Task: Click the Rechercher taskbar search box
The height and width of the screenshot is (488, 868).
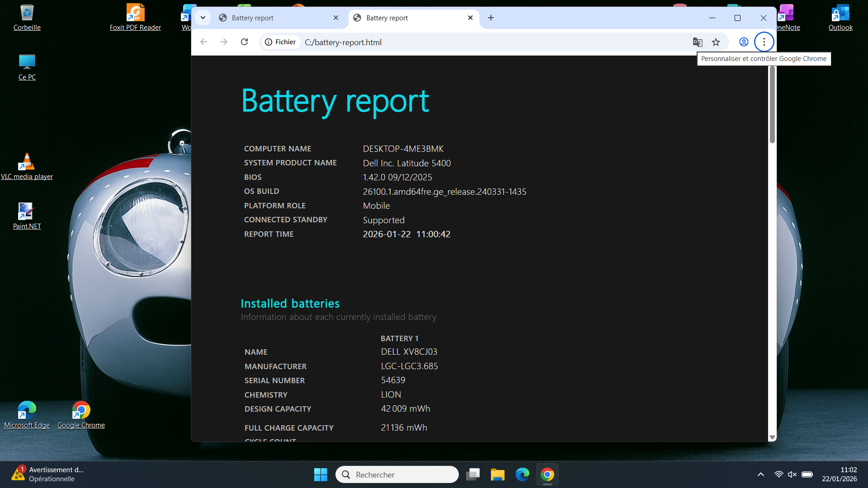Action: (x=397, y=474)
